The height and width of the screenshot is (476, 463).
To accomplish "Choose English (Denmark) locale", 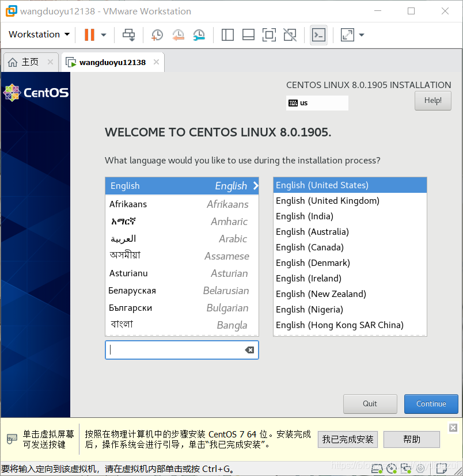I will pos(350,262).
